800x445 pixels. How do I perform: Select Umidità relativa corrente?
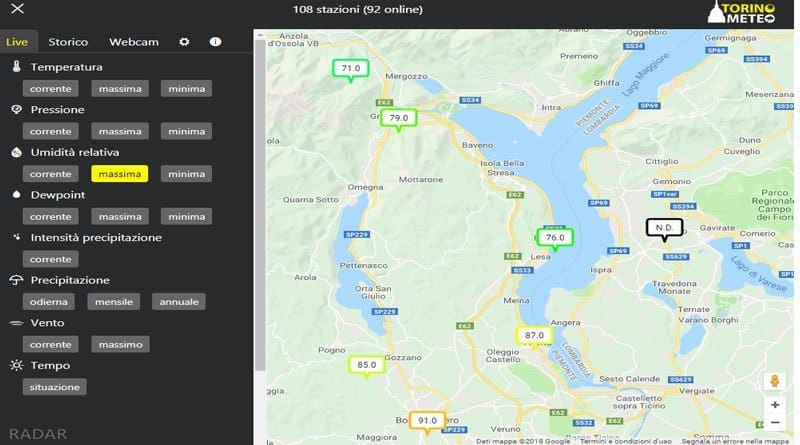click(x=51, y=174)
